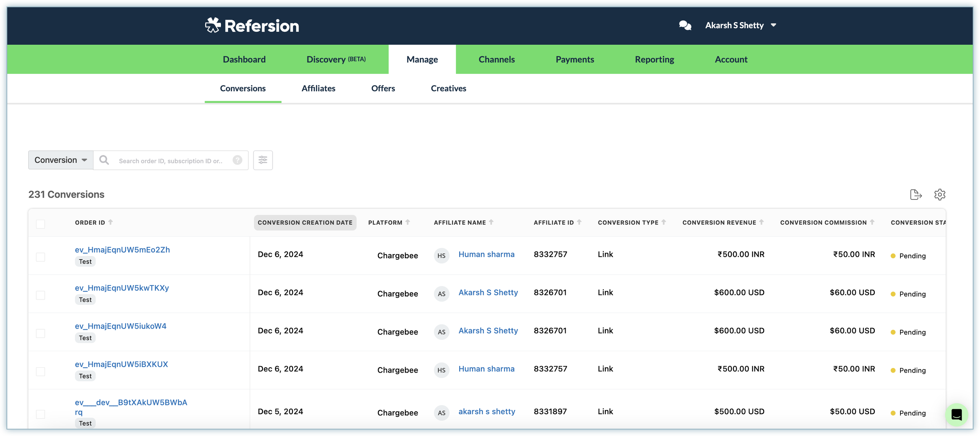Click the Refersion logo

coord(252,26)
